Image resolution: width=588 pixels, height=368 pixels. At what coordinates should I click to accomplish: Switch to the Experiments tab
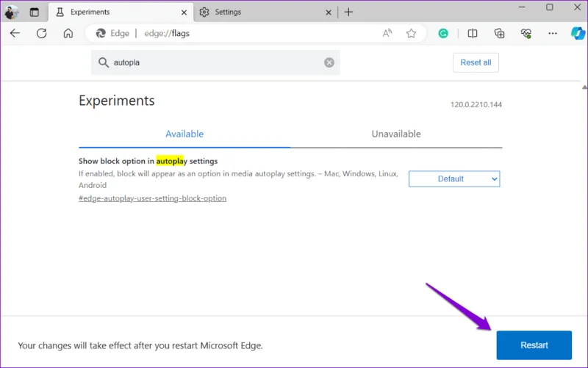[121, 12]
